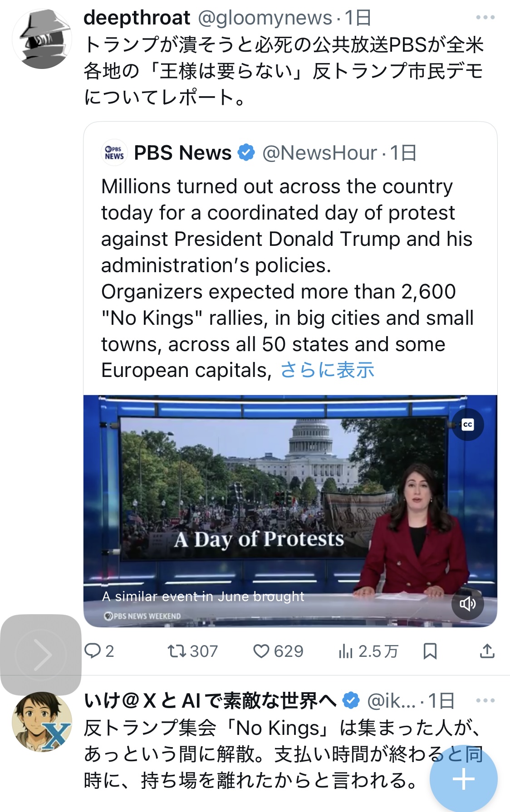Open the いけ user avatar

42,721
